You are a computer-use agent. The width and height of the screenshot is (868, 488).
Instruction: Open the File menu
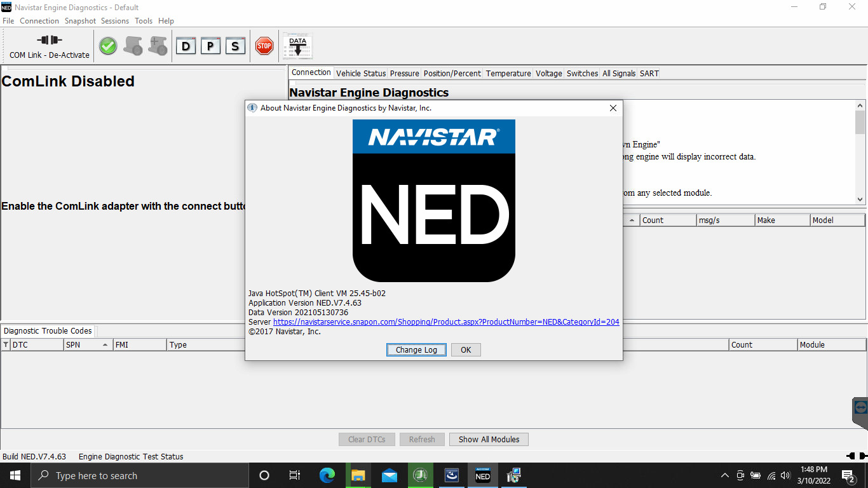point(8,21)
